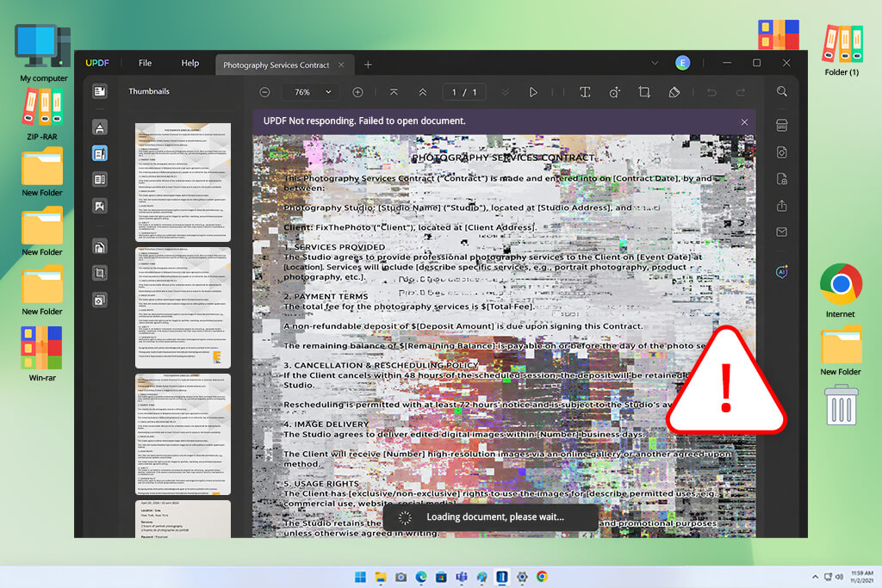Viewport: 882px width, 588px height.
Task: Open the search magnifier icon
Action: (782, 91)
